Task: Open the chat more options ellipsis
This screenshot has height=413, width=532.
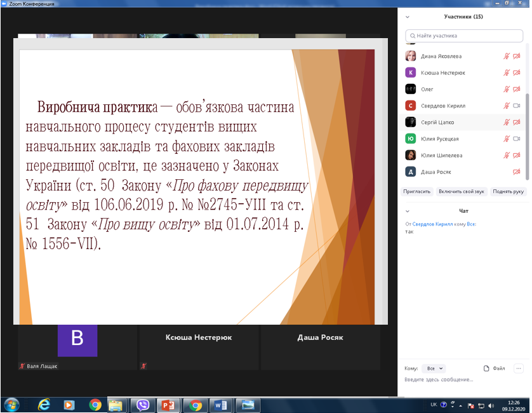Action: pos(518,369)
